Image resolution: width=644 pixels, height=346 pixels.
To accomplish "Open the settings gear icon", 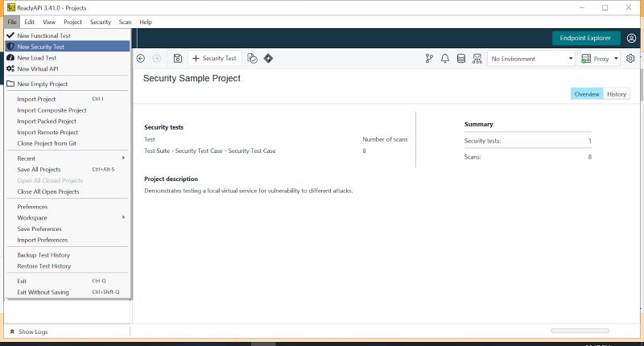I will 630,59.
